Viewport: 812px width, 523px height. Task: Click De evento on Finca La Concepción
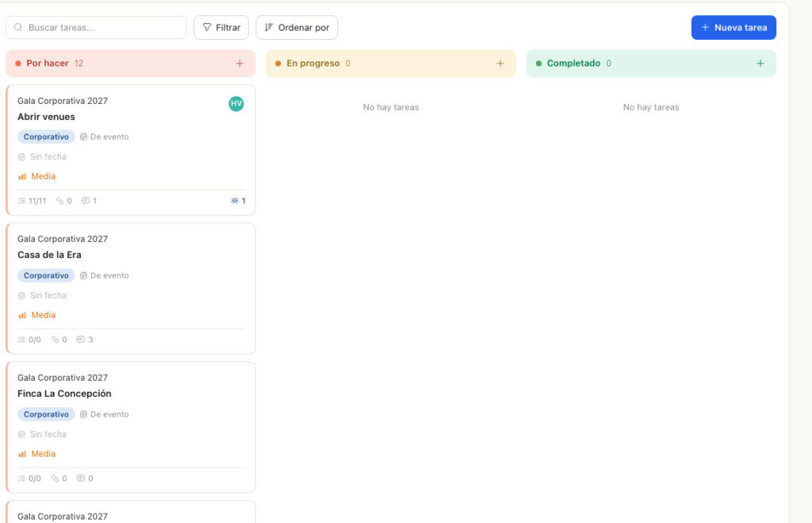pos(104,414)
